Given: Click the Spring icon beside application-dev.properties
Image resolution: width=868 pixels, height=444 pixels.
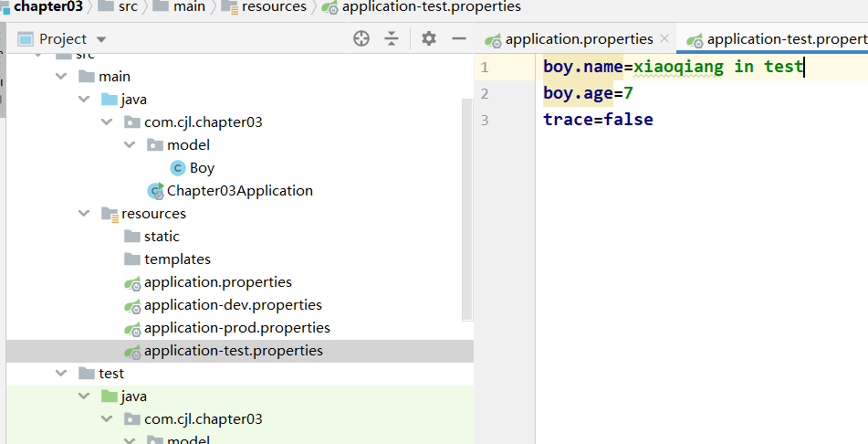Looking at the screenshot, I should pyautogui.click(x=133, y=306).
